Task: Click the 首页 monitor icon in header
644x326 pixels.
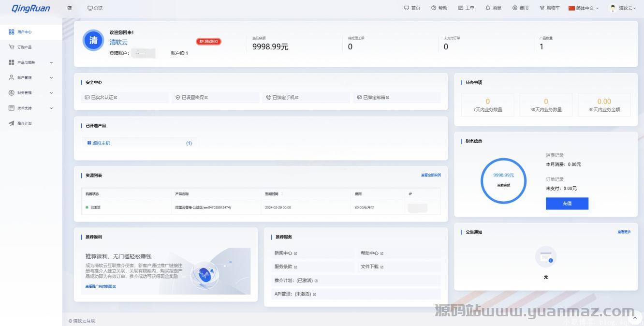Action: click(407, 8)
